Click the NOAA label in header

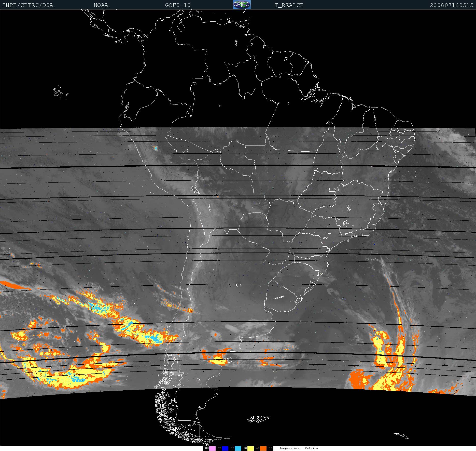101,5
